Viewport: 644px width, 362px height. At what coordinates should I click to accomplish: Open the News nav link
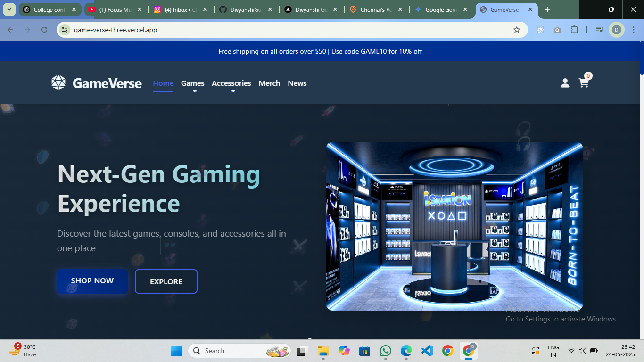pos(297,83)
